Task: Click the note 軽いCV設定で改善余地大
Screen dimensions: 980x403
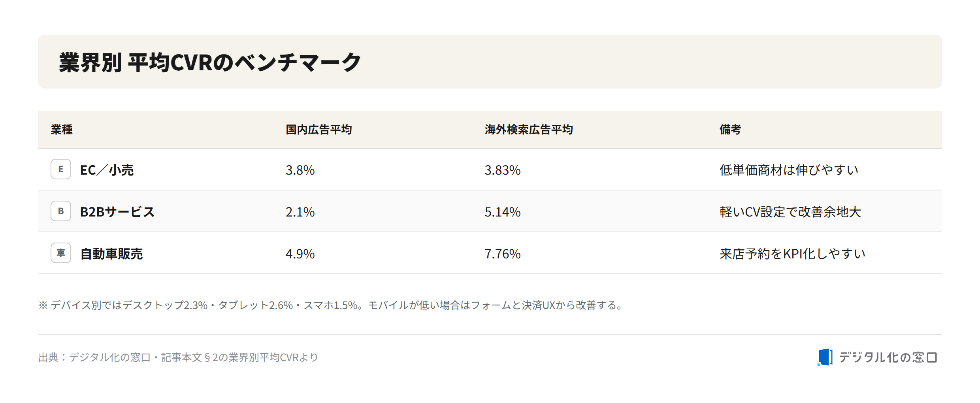Action: tap(790, 212)
